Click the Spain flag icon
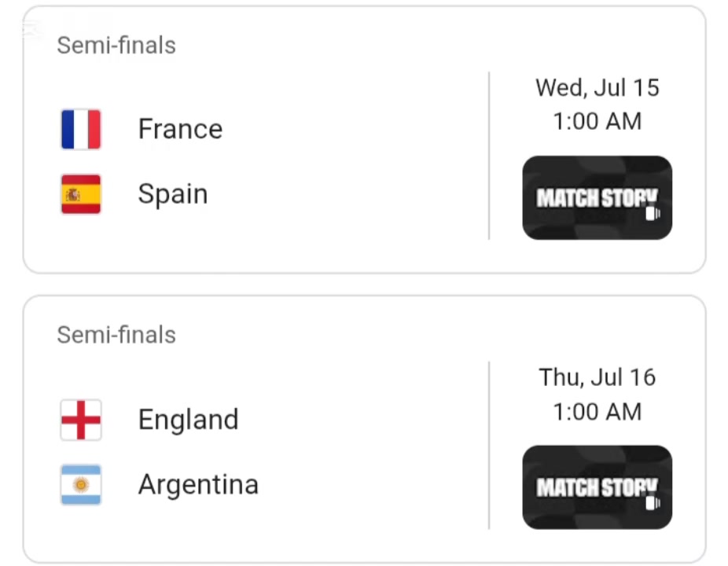 (x=81, y=194)
